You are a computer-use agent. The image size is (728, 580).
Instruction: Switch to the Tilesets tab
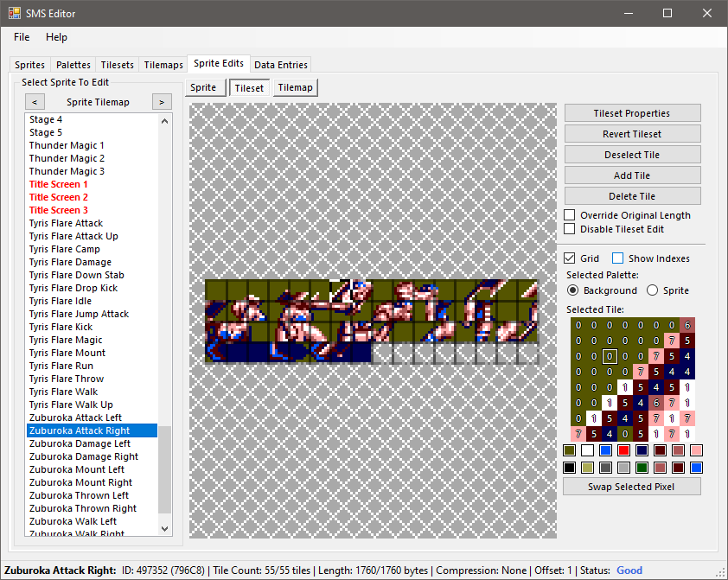click(117, 65)
